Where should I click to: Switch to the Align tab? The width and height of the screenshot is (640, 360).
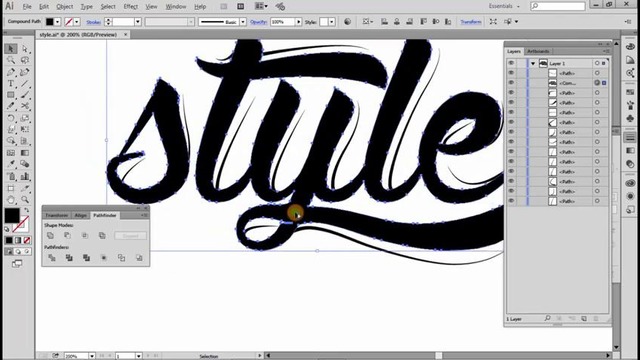click(80, 216)
